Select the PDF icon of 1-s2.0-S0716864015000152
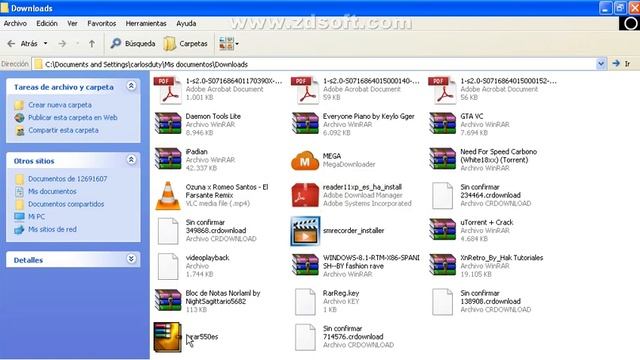The width and height of the screenshot is (640, 360). click(442, 90)
